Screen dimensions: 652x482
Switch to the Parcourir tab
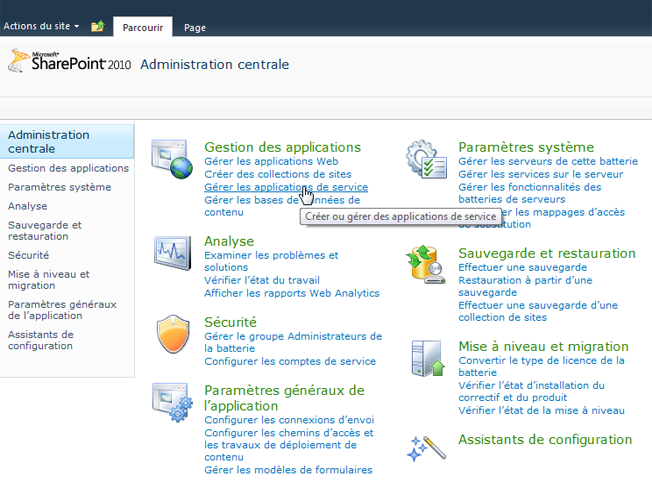tap(143, 27)
